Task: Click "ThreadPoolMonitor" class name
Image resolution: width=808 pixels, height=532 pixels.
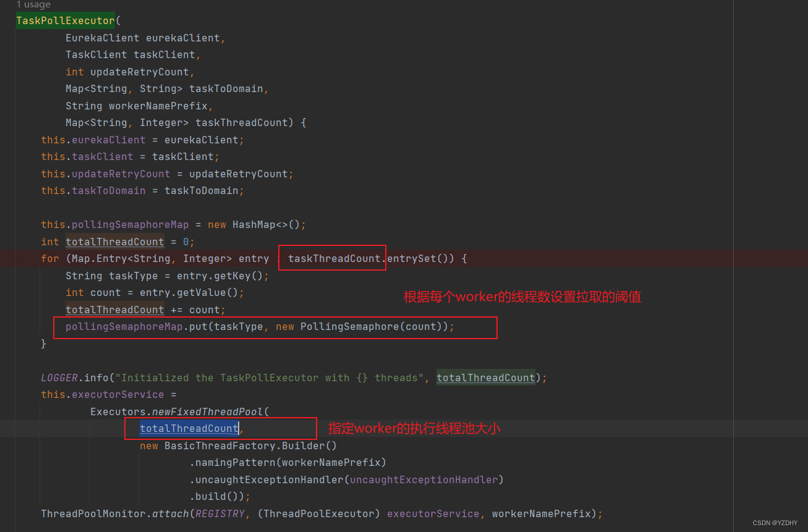Action: tap(93, 513)
